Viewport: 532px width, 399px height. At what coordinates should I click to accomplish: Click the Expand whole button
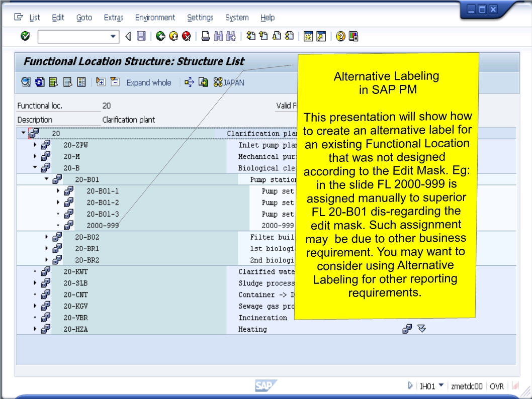pyautogui.click(x=149, y=82)
